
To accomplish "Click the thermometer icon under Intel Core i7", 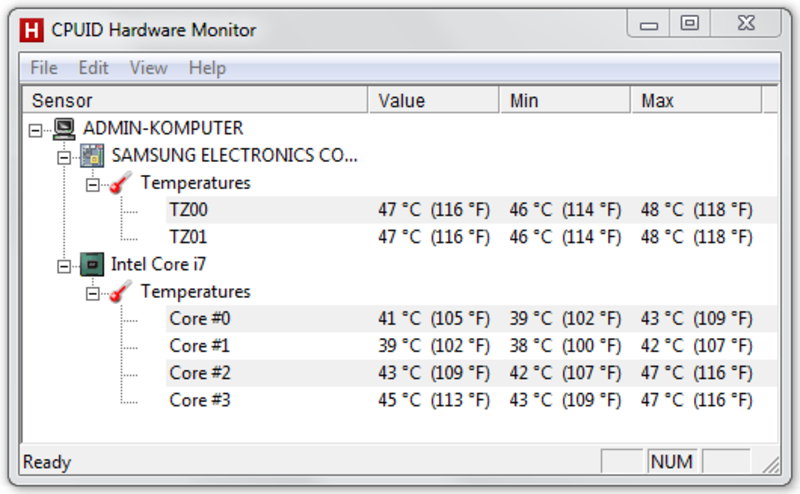I will [121, 291].
